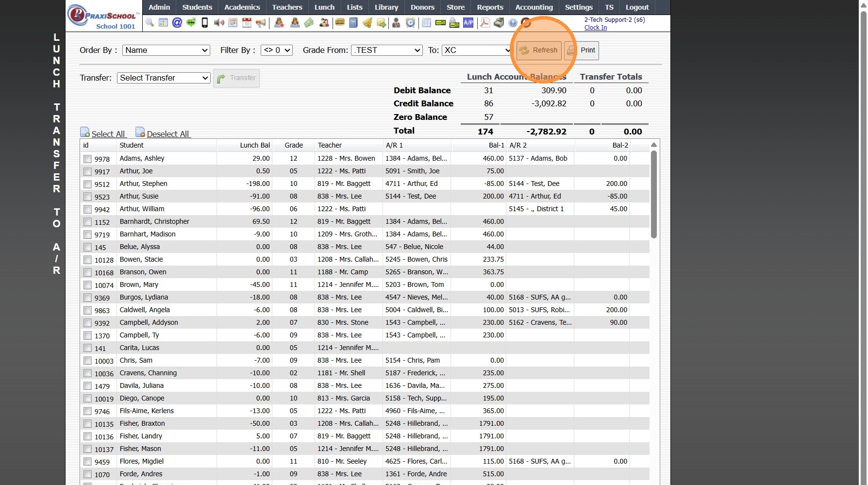Click the add student icon with red plus
868x485 pixels.
279,23
